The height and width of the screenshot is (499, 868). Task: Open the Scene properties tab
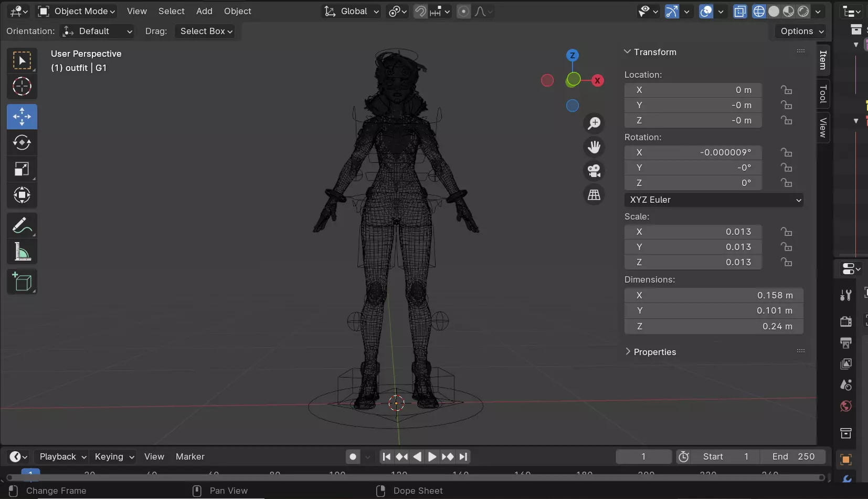coord(845,385)
